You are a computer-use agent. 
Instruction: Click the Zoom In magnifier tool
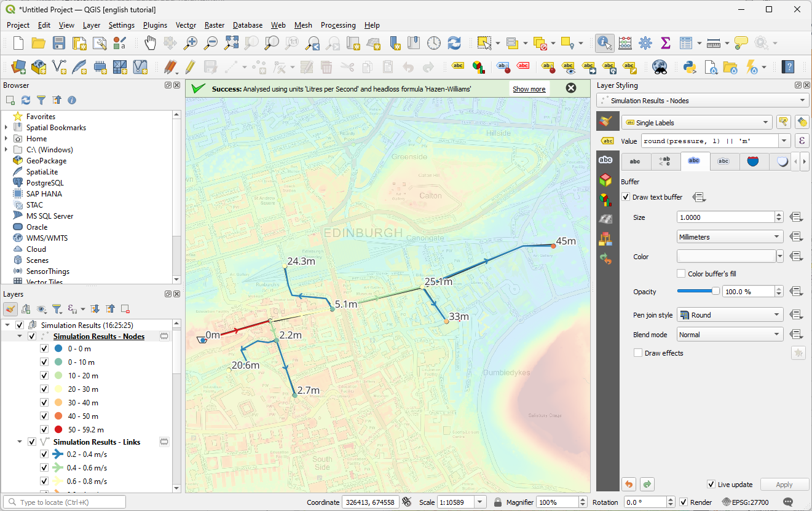pyautogui.click(x=191, y=43)
